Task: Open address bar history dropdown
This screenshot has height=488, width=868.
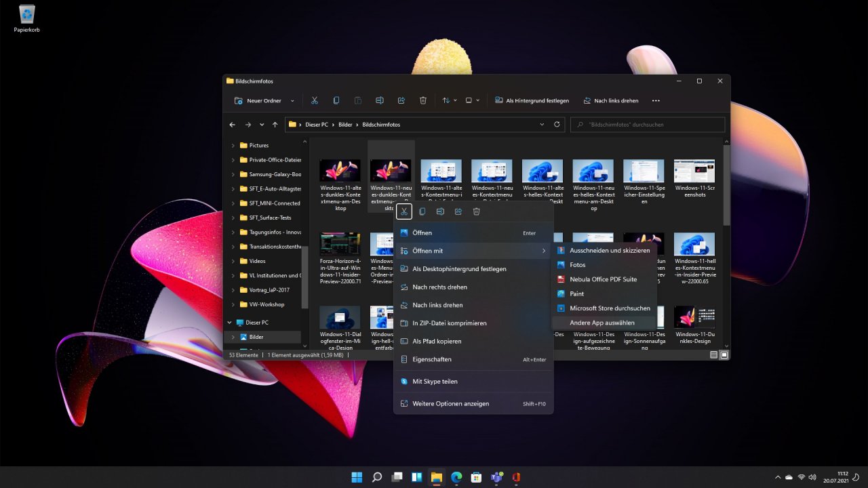Action: point(542,125)
